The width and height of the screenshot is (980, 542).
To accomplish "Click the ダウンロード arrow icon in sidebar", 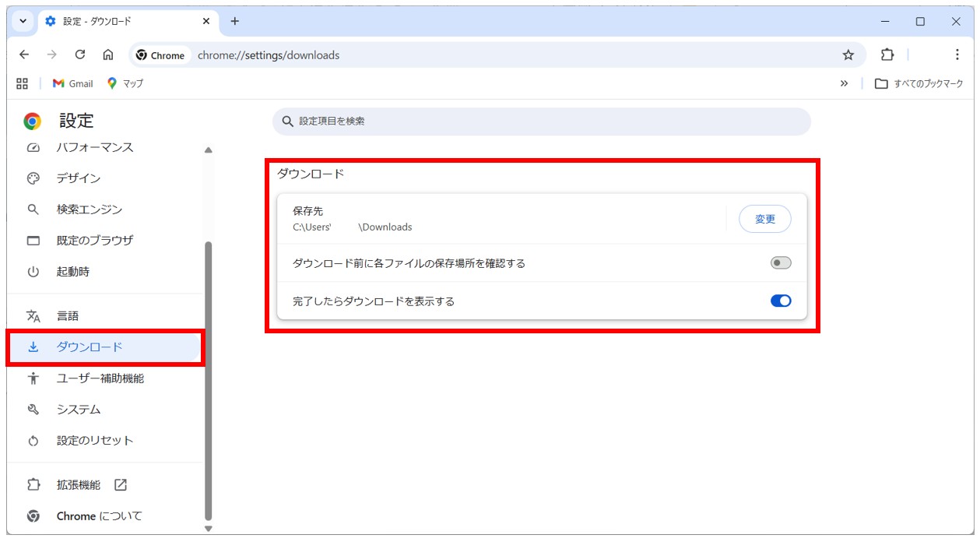I will tap(33, 347).
